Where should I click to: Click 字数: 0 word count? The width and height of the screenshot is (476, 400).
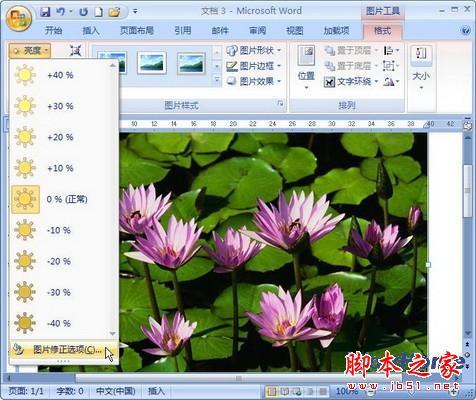point(70,391)
